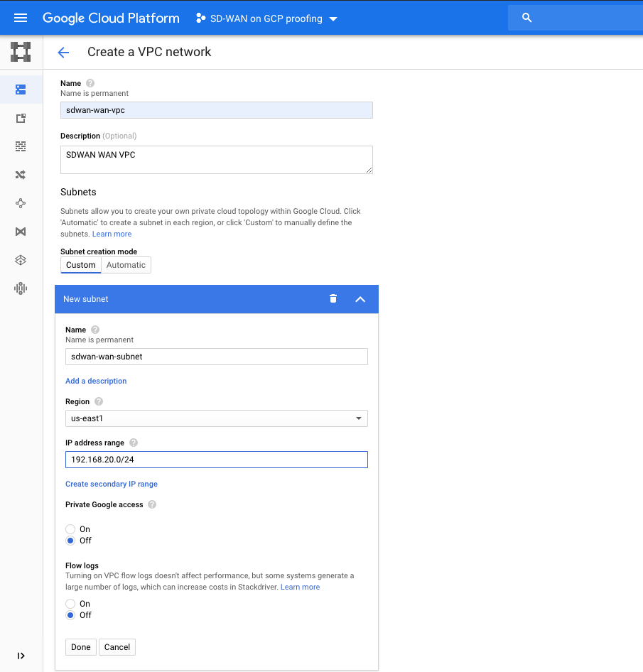Open Learn more link about flow logs
Image resolution: width=643 pixels, height=672 pixels.
(x=300, y=587)
